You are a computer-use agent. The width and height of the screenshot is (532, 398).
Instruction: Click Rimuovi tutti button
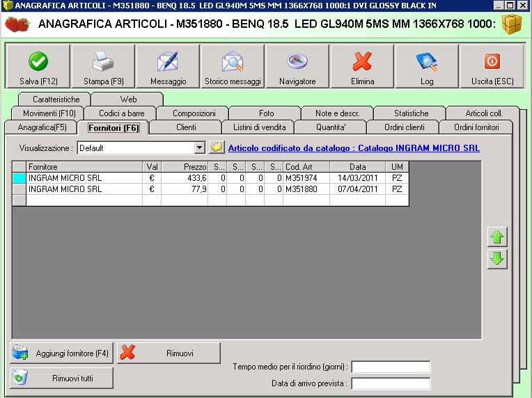coord(61,378)
